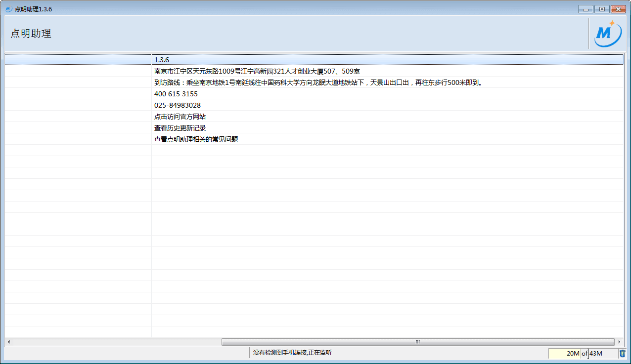Viewport: 631px width, 364px height.
Task: Click the blue M logo in header
Action: (x=608, y=34)
